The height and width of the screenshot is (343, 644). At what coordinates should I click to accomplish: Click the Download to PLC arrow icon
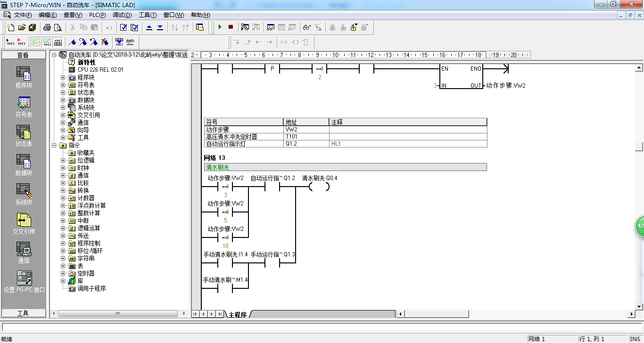160,27
